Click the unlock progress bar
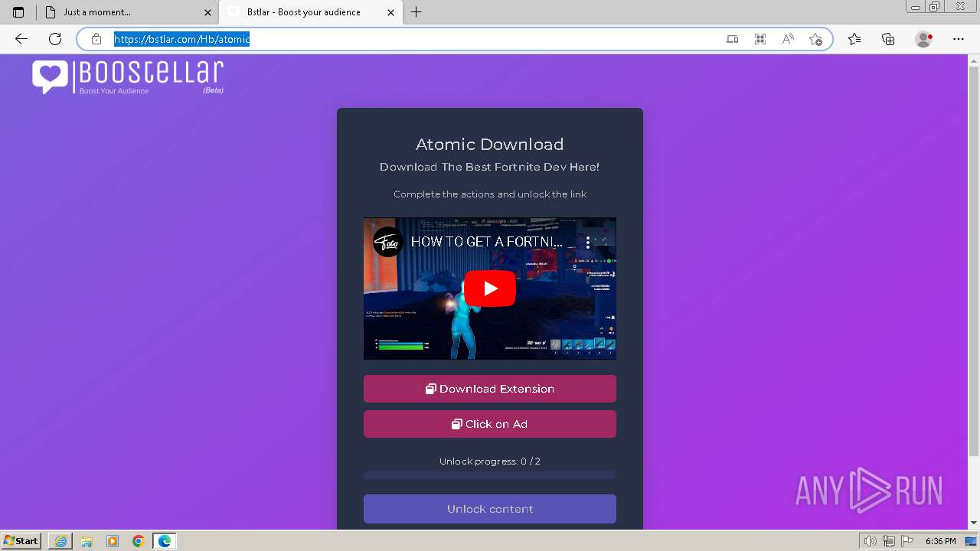The width and height of the screenshot is (980, 551). [x=490, y=475]
